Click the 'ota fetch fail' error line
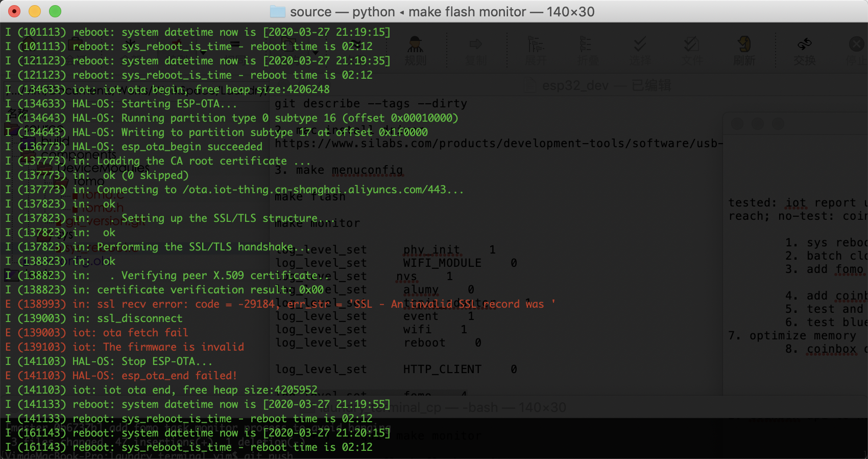This screenshot has height=459, width=868. coord(97,333)
